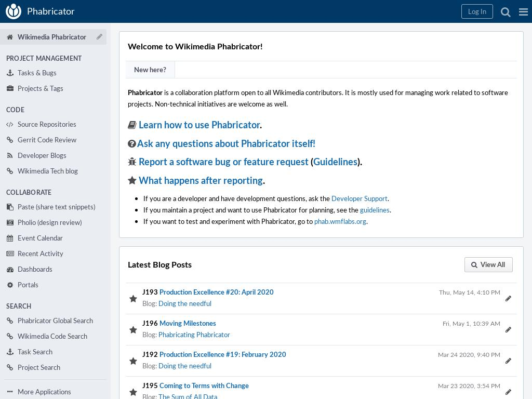Image resolution: width=532 pixels, height=399 pixels.
Task: Open Projects & Tags in sidebar
Action: (x=41, y=88)
